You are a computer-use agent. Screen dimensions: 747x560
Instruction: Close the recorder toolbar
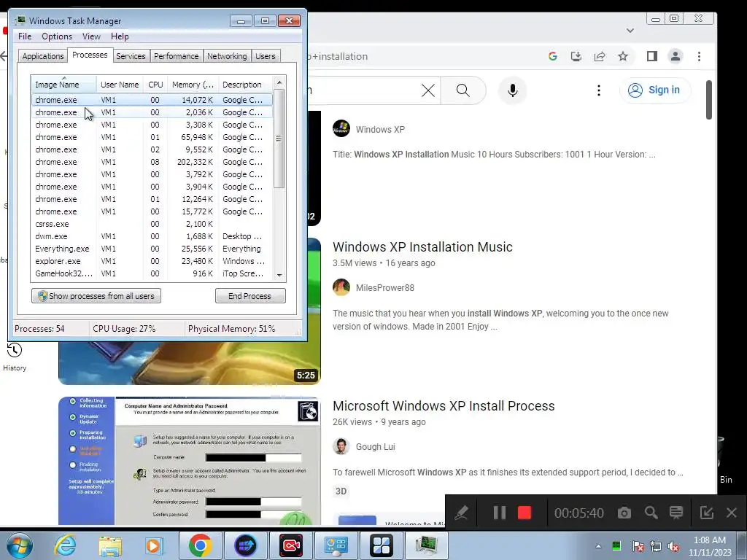coord(732,513)
